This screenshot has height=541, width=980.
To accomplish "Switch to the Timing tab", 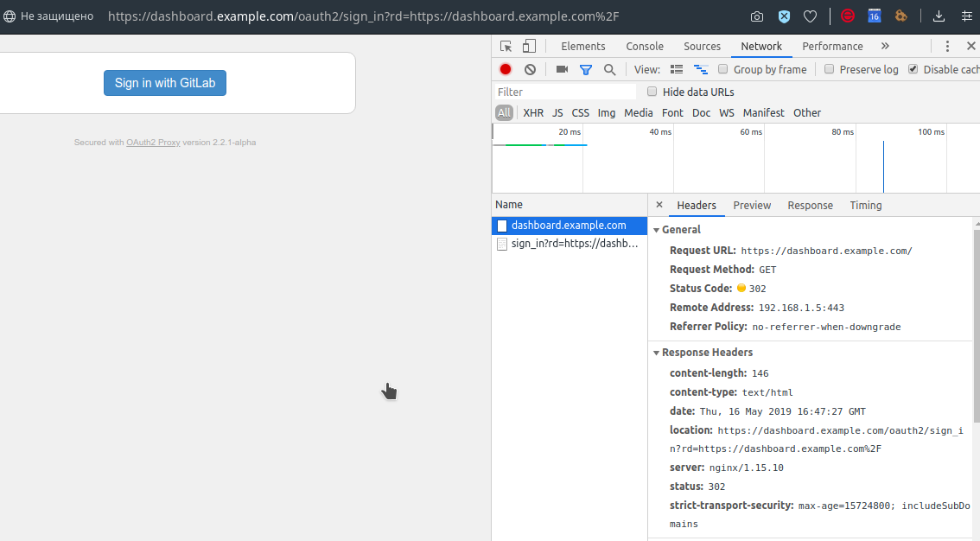I will tap(866, 205).
